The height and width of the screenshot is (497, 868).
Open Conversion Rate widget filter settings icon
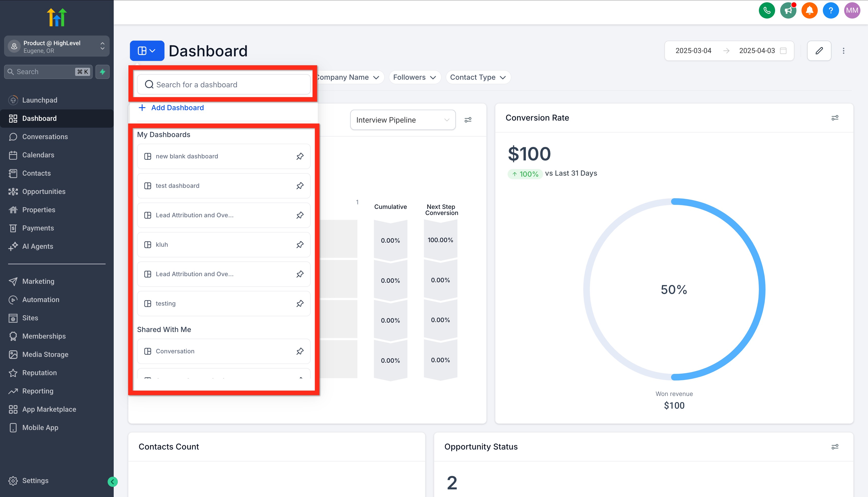tap(834, 118)
